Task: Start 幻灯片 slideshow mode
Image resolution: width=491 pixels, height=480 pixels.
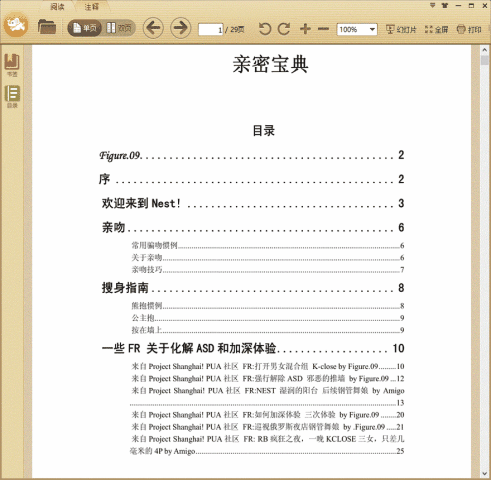Action: click(401, 30)
